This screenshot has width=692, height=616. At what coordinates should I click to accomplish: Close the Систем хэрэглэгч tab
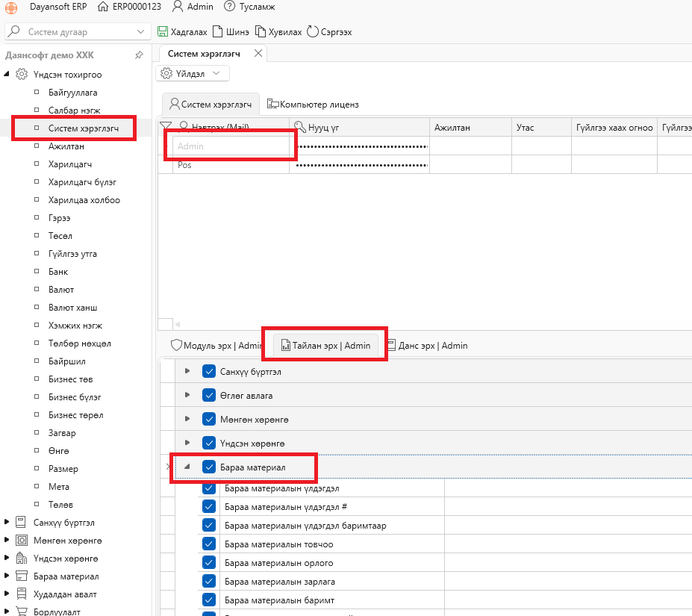258,54
